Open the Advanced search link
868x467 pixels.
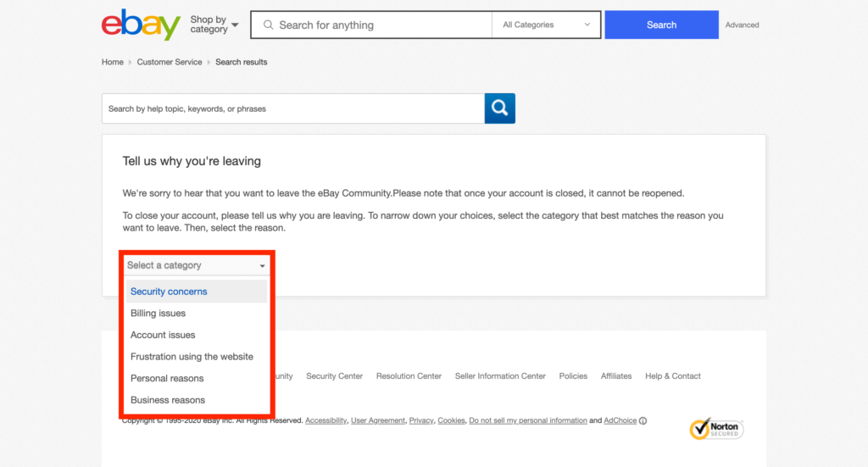(x=742, y=25)
